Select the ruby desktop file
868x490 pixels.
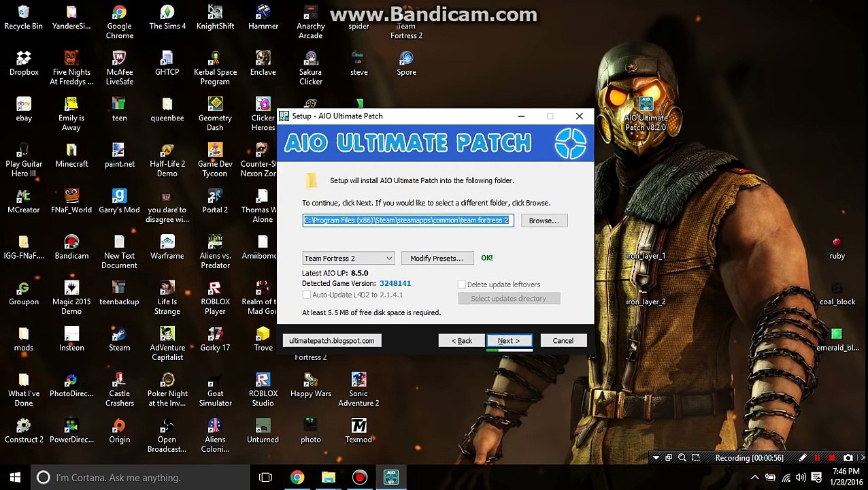(837, 248)
